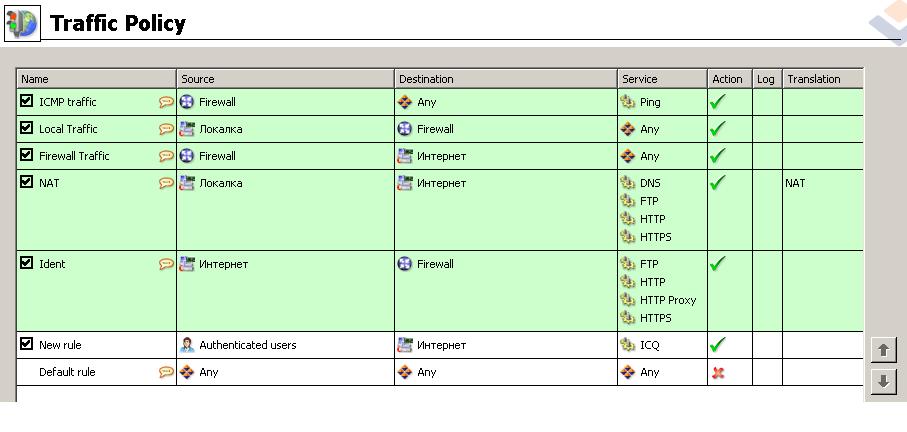The image size is (907, 432).
Task: Toggle the New rule checkbox
Action: pos(27,344)
